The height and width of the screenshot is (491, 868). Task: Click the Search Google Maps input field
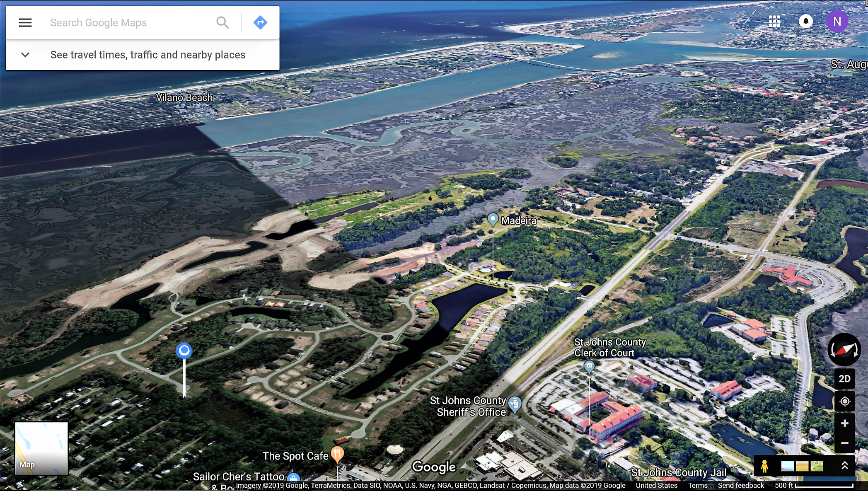click(x=128, y=23)
